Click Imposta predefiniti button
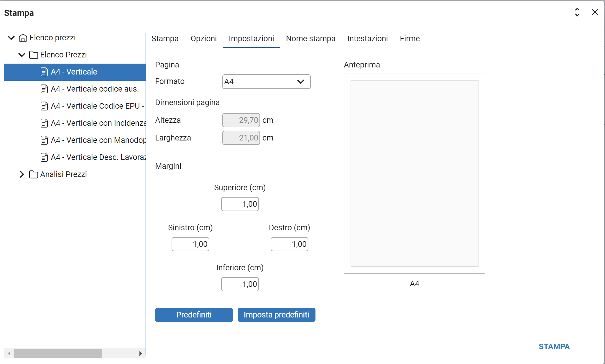Viewport: 605px width, 364px height. pyautogui.click(x=276, y=315)
